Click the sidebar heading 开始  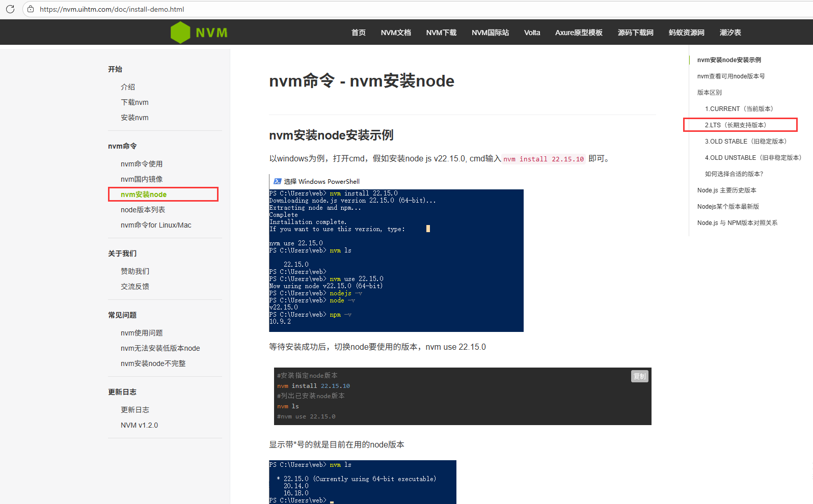[115, 69]
